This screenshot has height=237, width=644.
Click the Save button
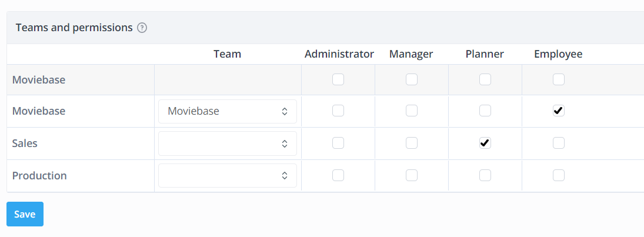(x=25, y=214)
